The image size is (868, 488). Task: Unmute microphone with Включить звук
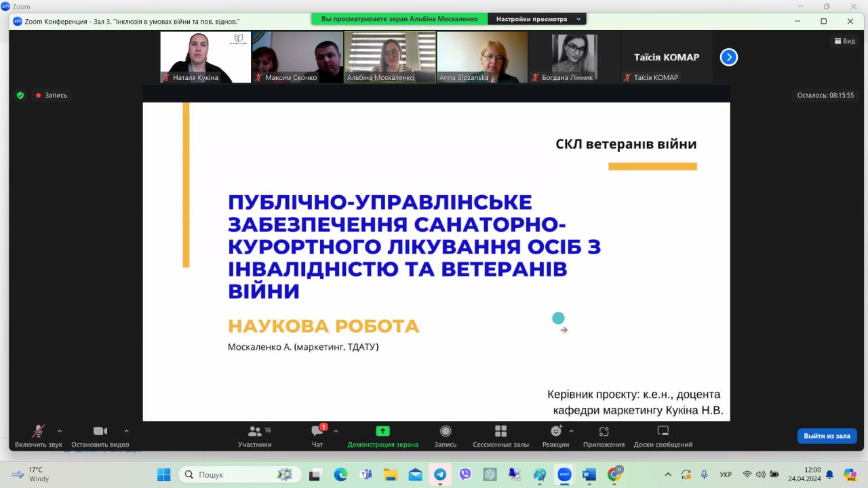(x=39, y=436)
